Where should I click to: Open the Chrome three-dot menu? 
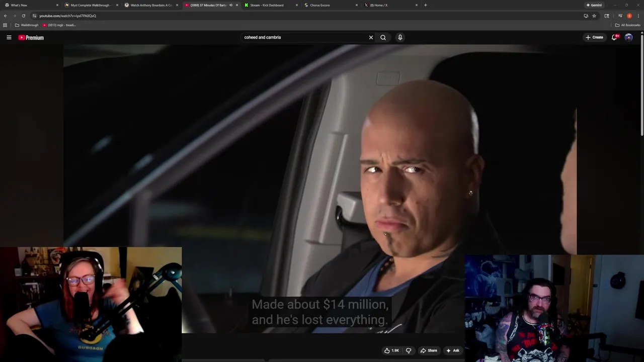point(638,16)
